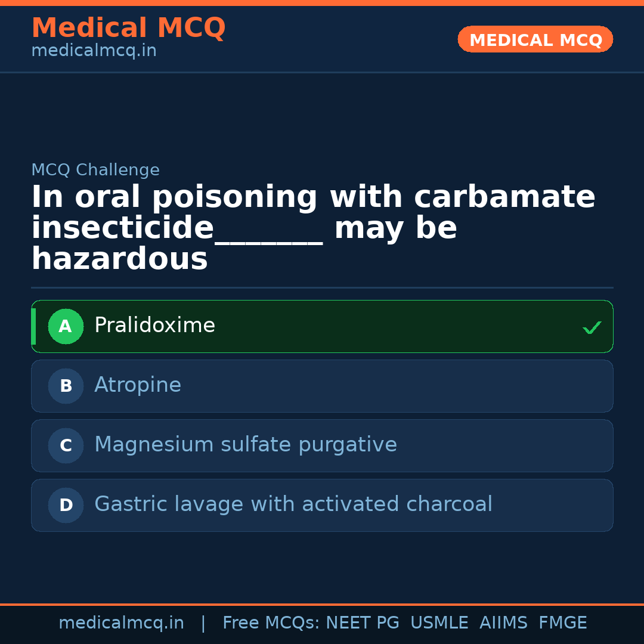Image resolution: width=644 pixels, height=644 pixels.
Task: Pick Gastric lavage with activated charcoal
Action: pyautogui.click(x=293, y=504)
